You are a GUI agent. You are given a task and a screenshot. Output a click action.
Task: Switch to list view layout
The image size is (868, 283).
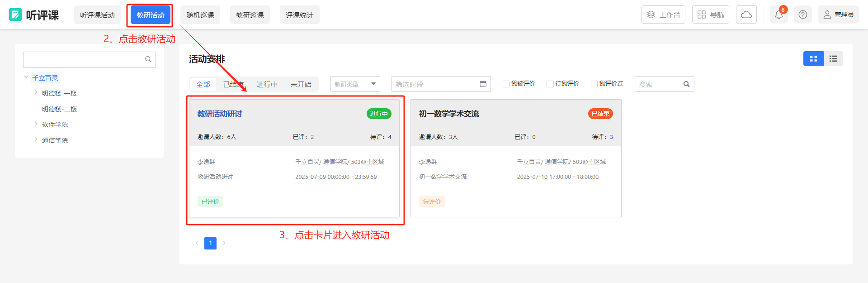[833, 59]
